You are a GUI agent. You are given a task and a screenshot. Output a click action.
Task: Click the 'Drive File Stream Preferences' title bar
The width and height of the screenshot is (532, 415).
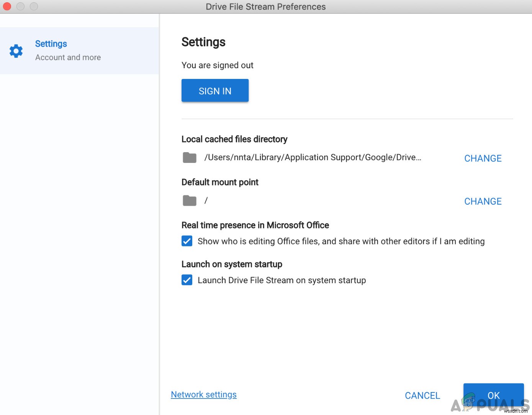click(x=265, y=7)
